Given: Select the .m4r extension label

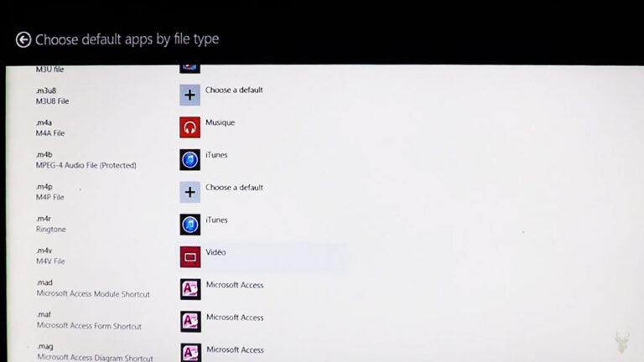Looking at the screenshot, I should click(44, 219).
